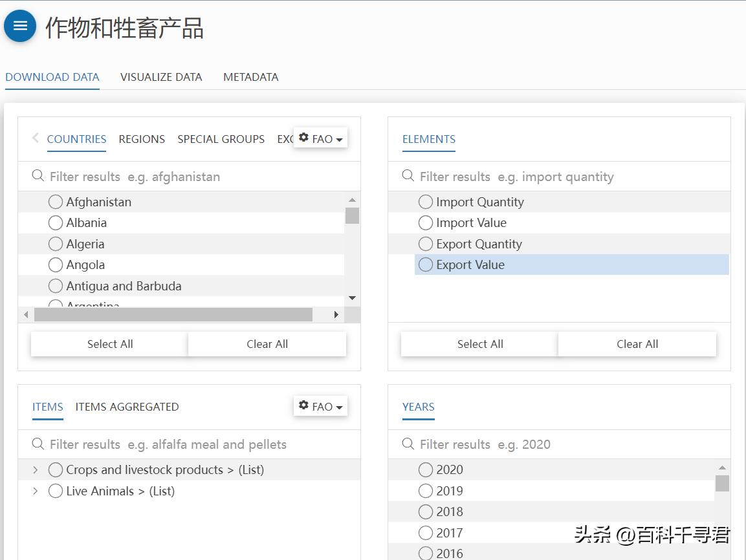This screenshot has height=560, width=746.
Task: Click the countries horizontal scrollbar thumb
Action: [173, 315]
